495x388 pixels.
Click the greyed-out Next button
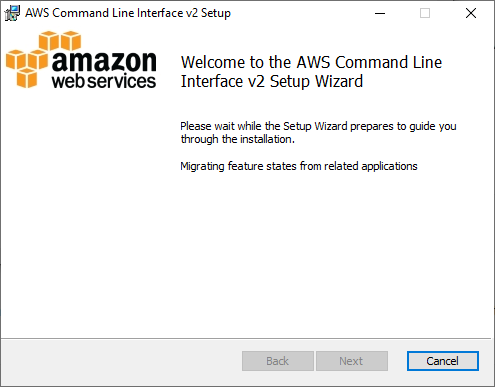pyautogui.click(x=352, y=361)
